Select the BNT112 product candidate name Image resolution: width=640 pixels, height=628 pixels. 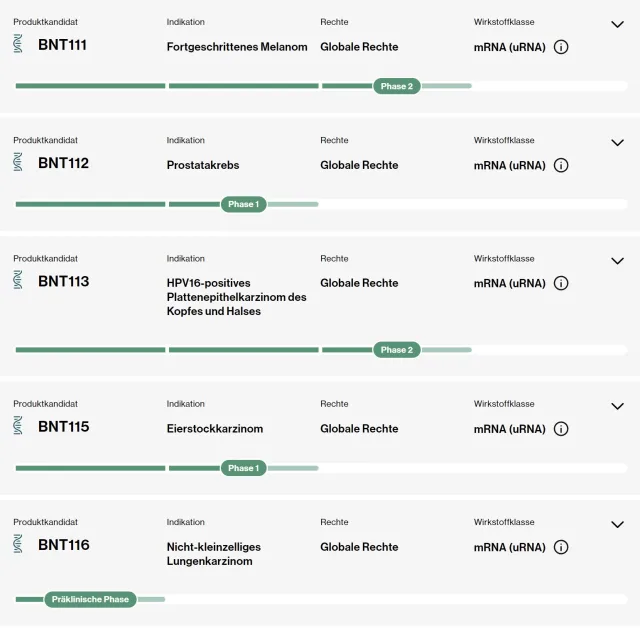coord(63,163)
